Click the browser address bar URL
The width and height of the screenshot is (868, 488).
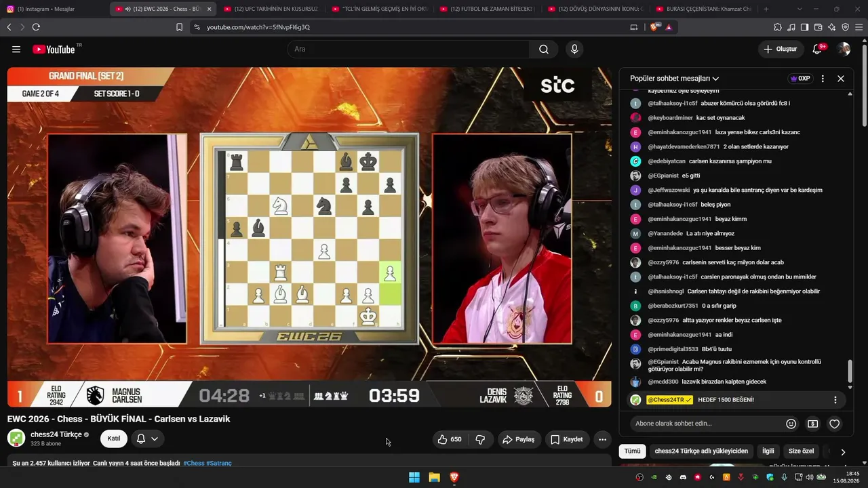(258, 27)
